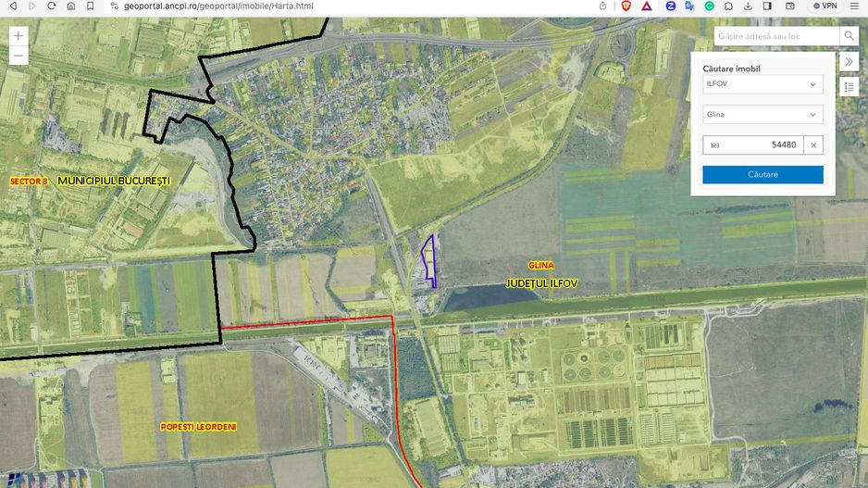
Task: Open the translate extension icon
Action: pyautogui.click(x=689, y=6)
